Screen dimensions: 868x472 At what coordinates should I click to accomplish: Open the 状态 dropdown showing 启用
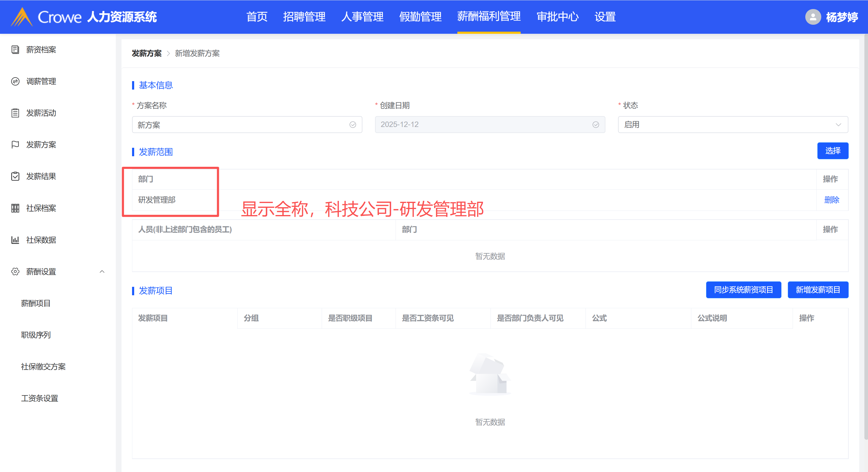click(733, 124)
